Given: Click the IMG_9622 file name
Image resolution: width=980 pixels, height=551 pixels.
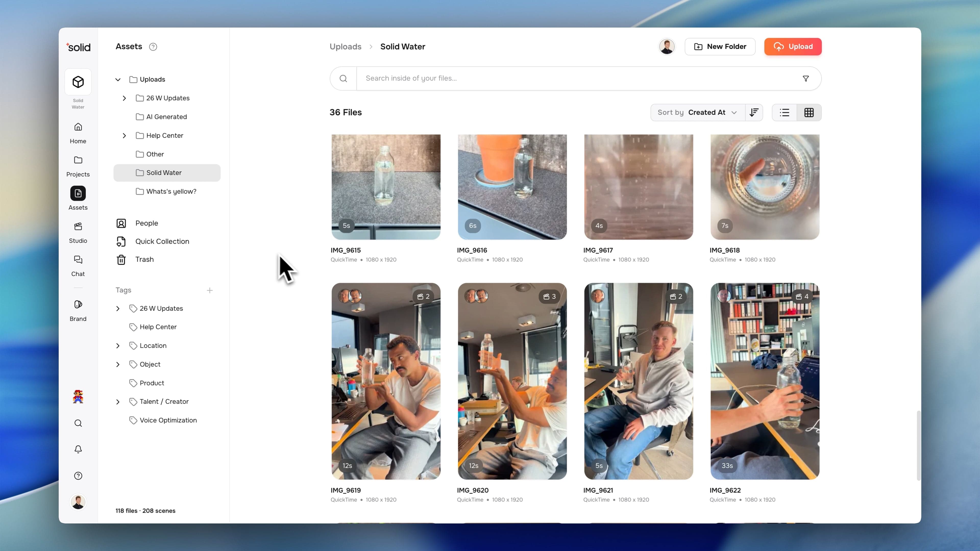Looking at the screenshot, I should [x=725, y=491].
